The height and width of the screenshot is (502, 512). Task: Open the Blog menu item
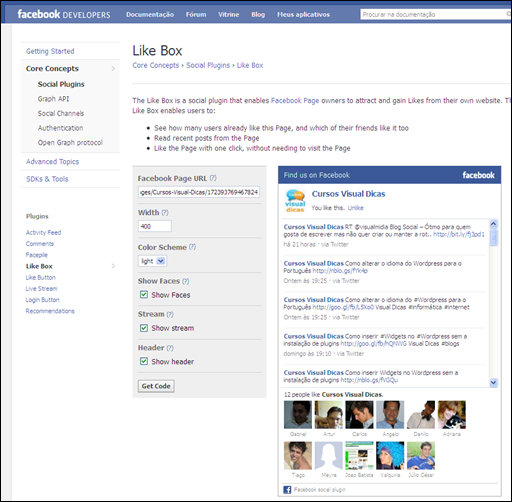258,14
